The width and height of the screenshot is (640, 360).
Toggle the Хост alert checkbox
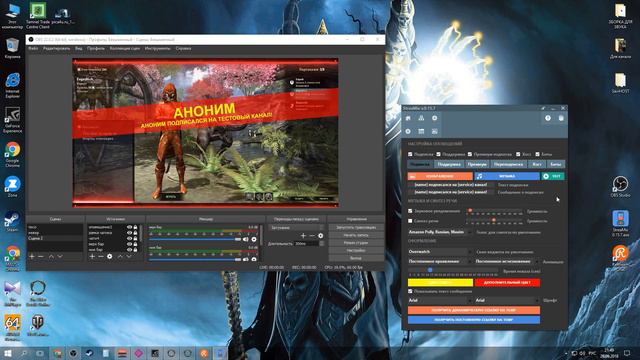tap(518, 154)
